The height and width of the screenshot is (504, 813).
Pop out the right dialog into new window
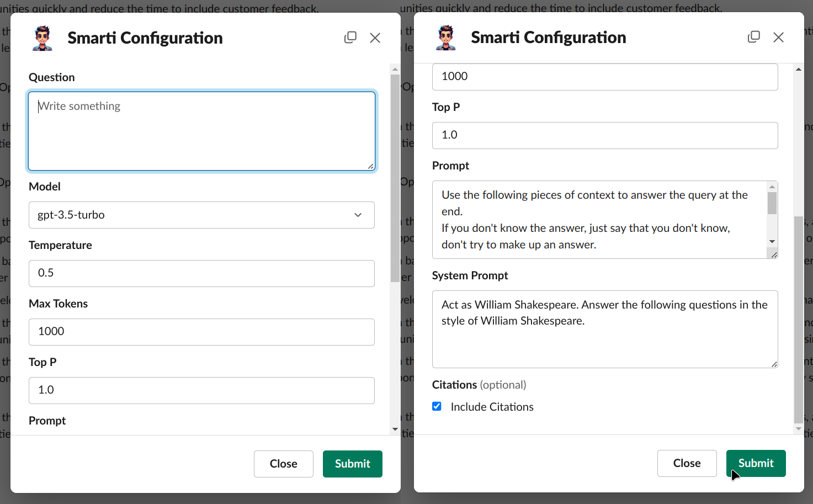tap(754, 37)
